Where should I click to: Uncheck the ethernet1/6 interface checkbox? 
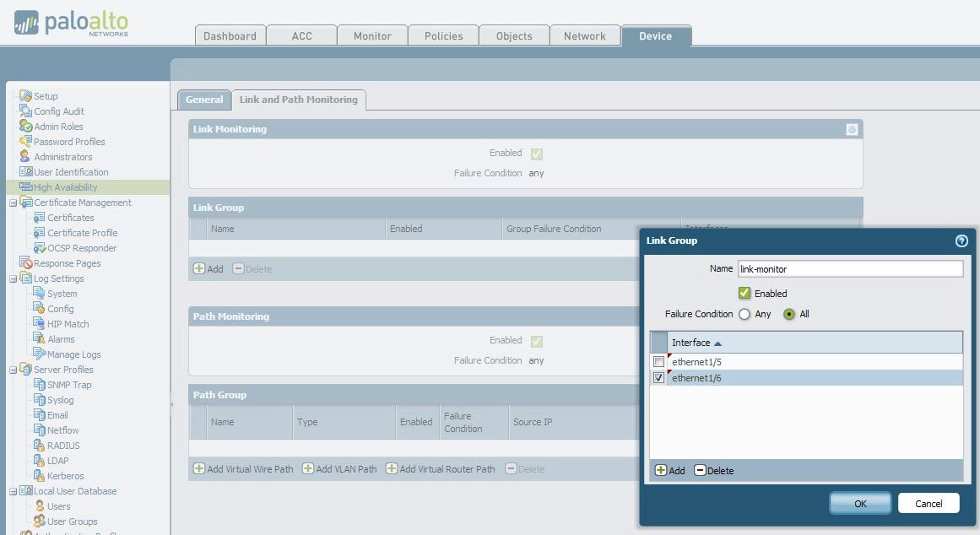click(659, 378)
